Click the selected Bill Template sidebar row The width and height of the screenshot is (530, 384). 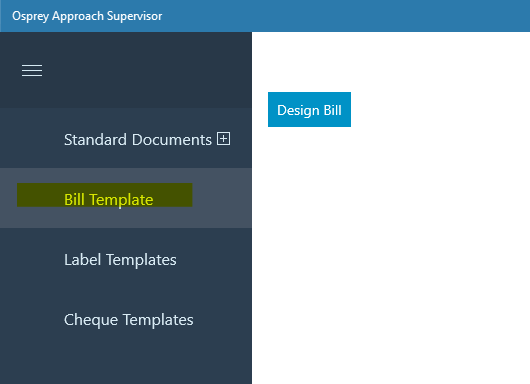pos(126,198)
